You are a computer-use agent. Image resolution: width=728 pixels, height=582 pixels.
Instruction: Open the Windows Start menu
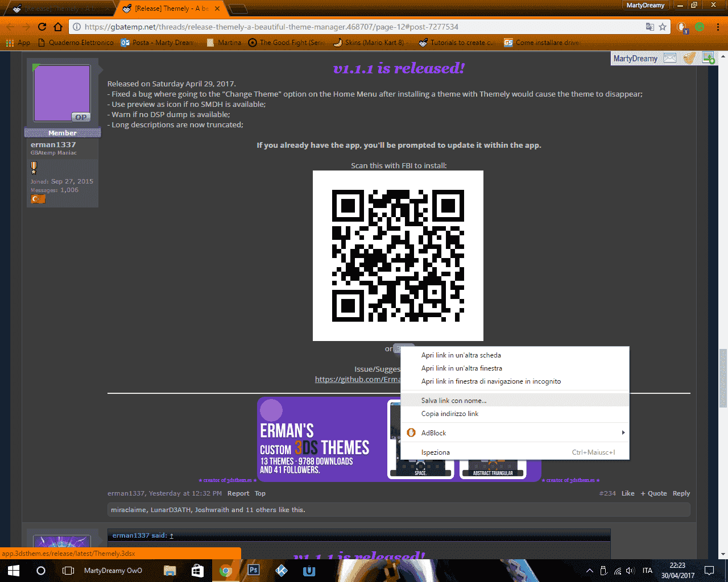pos(14,571)
